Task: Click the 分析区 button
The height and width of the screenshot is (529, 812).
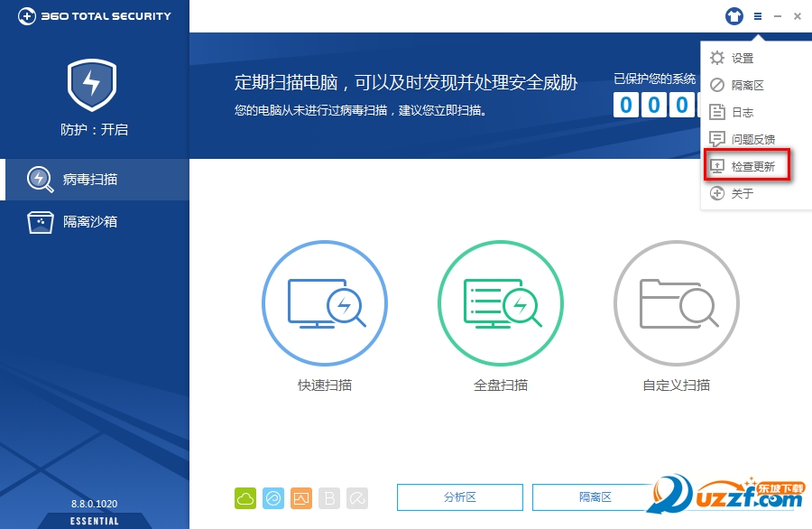Action: [x=460, y=497]
